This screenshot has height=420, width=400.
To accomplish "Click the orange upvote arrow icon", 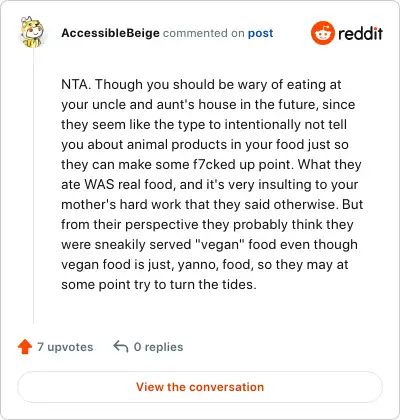I will tap(25, 347).
